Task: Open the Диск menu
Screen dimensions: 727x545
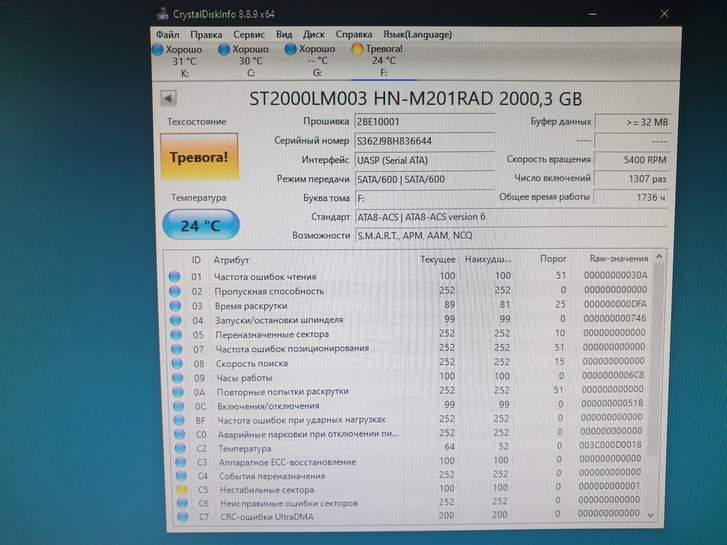Action: click(313, 34)
